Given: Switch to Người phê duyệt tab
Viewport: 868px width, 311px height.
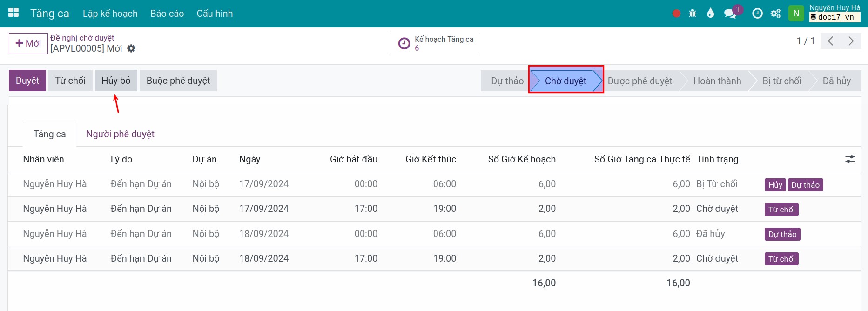Looking at the screenshot, I should [x=120, y=134].
